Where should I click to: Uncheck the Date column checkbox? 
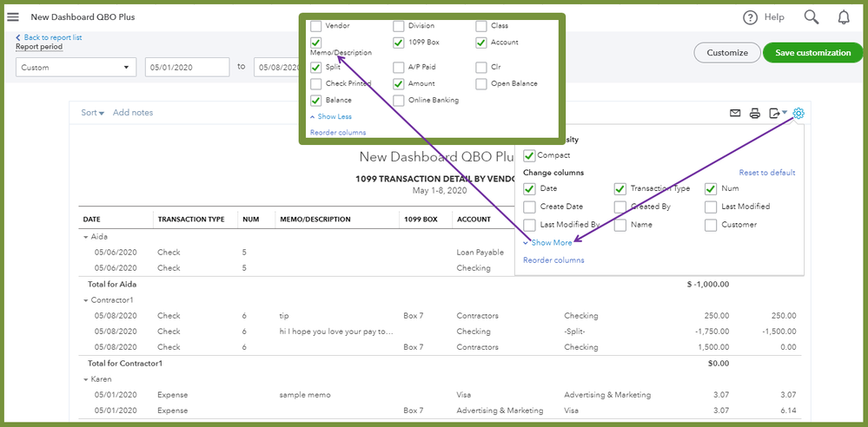529,189
